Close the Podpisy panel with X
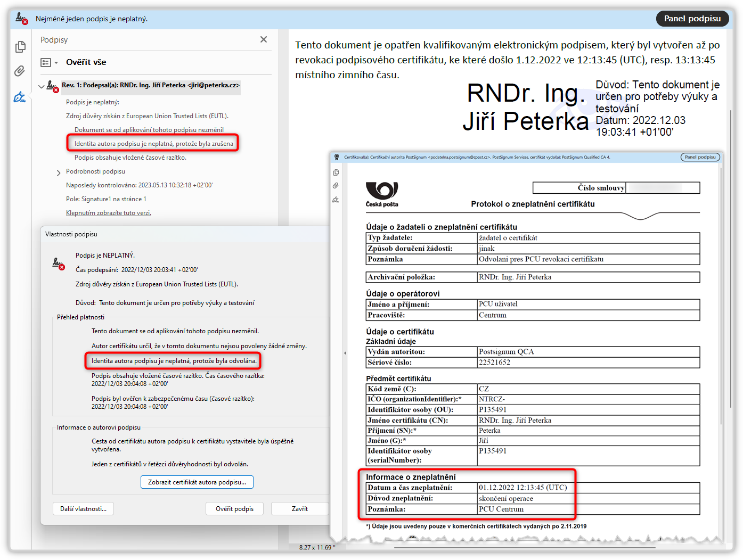 [x=264, y=39]
